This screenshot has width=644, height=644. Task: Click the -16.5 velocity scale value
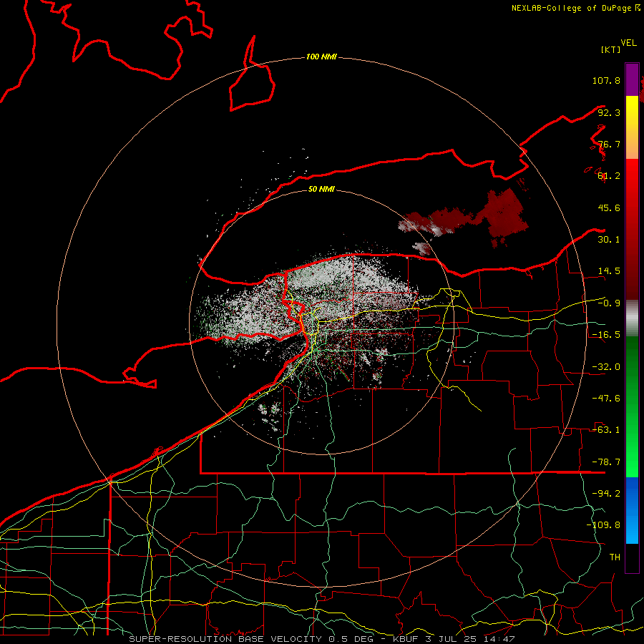(x=606, y=335)
